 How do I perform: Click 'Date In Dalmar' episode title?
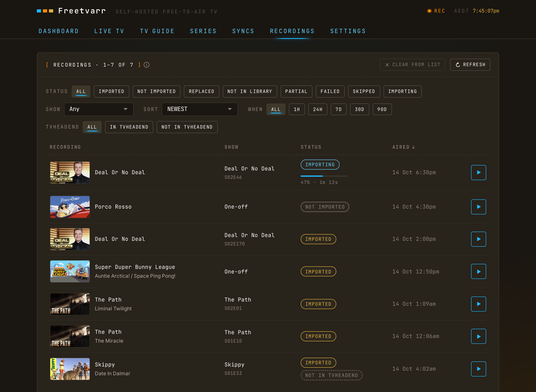(112, 374)
